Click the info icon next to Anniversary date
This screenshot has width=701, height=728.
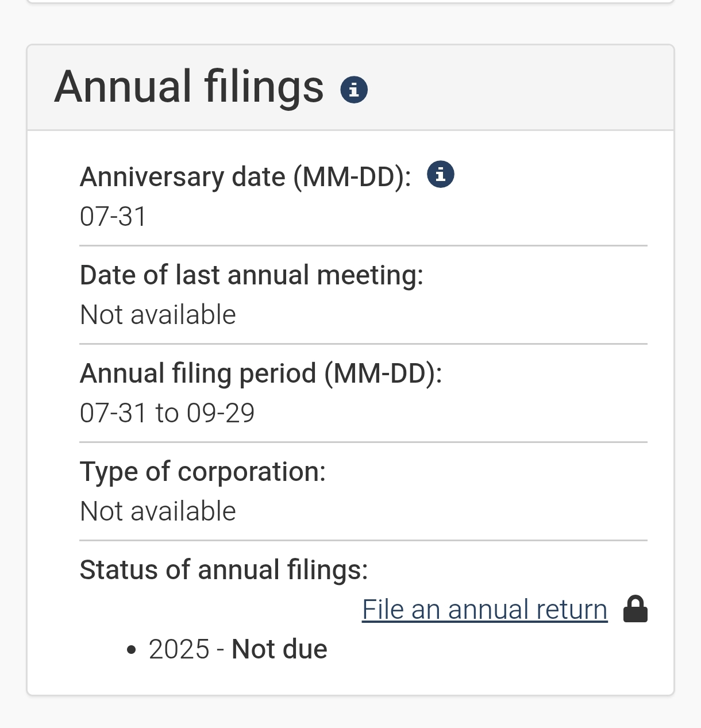tap(441, 174)
